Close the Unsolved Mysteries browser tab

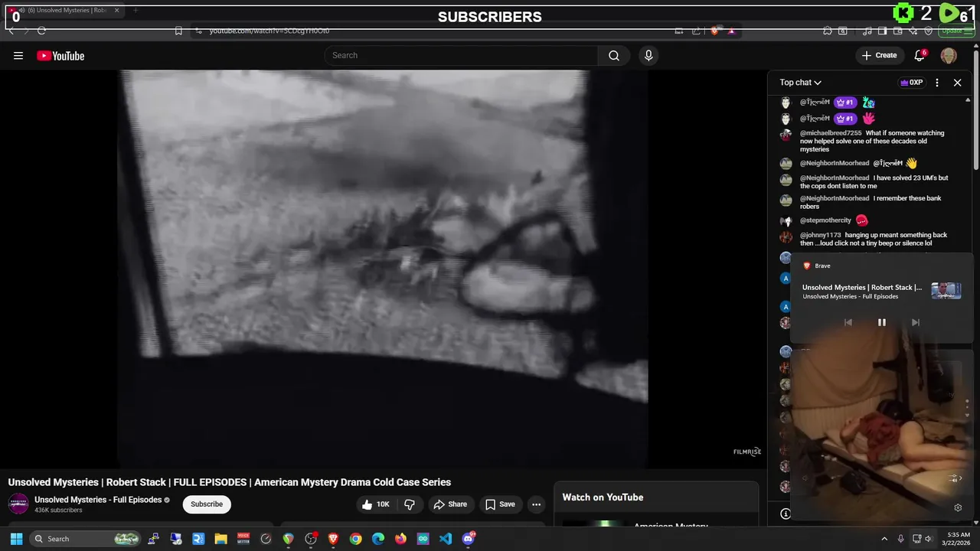coord(116,10)
